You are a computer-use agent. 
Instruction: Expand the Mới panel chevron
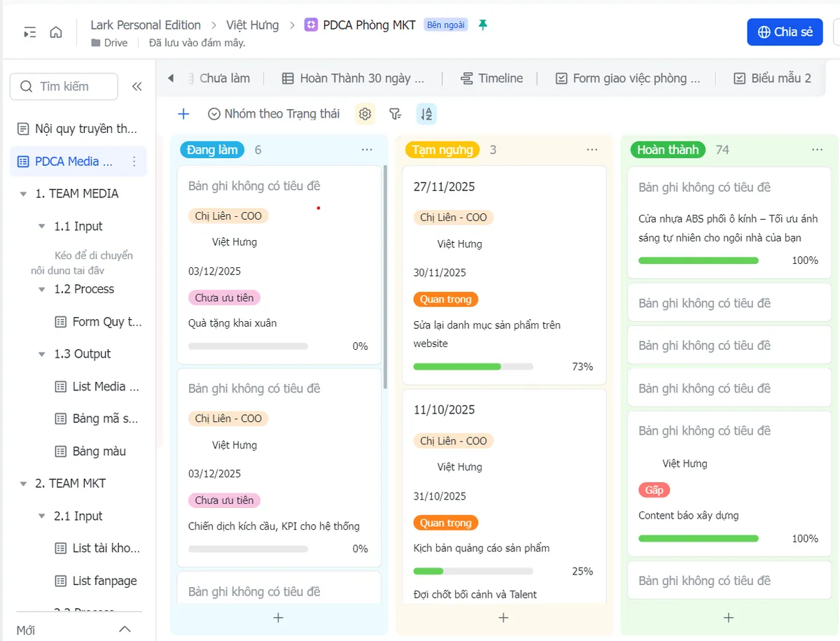pos(125,630)
